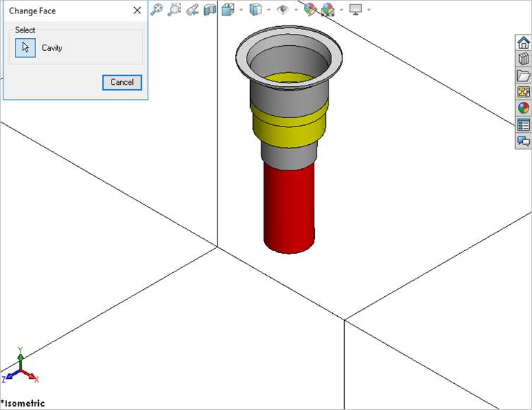Click the Zoom to Fit icon
The image size is (532, 410).
[x=156, y=9]
